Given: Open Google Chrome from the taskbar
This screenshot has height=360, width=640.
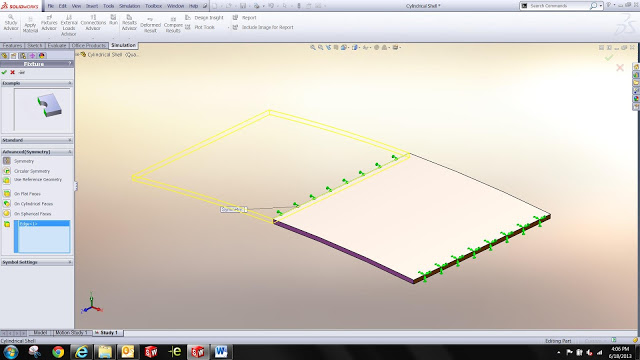Looking at the screenshot, I should click(58, 351).
